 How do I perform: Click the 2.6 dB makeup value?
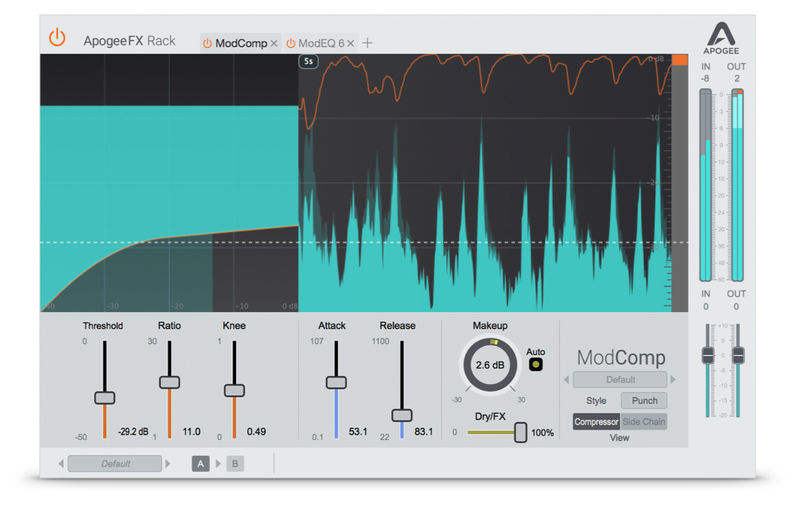point(490,365)
